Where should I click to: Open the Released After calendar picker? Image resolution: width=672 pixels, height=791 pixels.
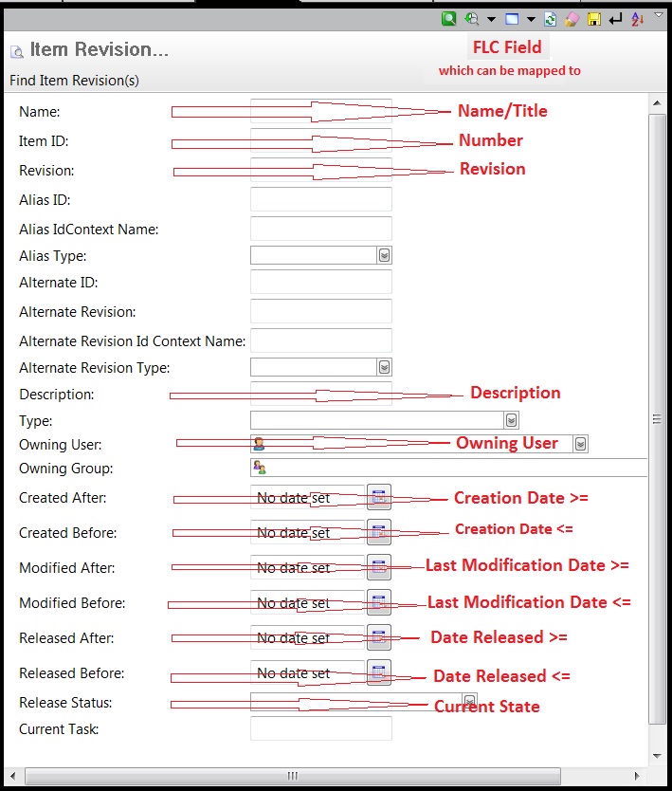point(378,637)
